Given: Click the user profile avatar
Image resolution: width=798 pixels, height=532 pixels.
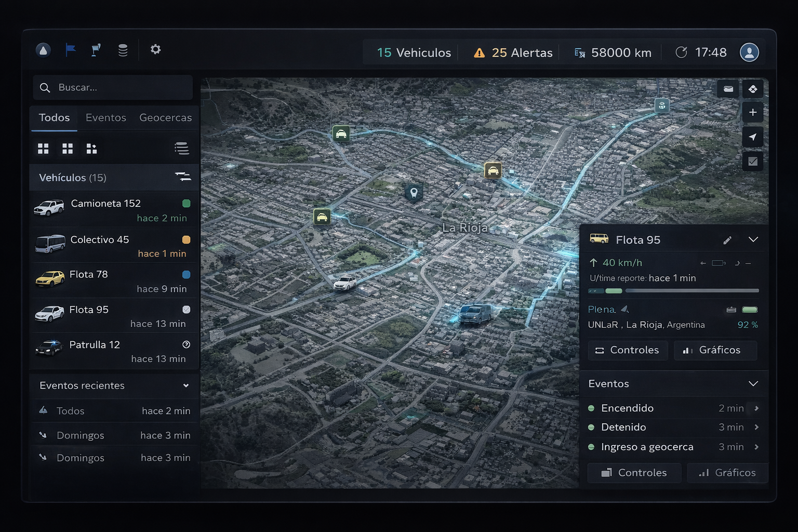Looking at the screenshot, I should pos(749,52).
